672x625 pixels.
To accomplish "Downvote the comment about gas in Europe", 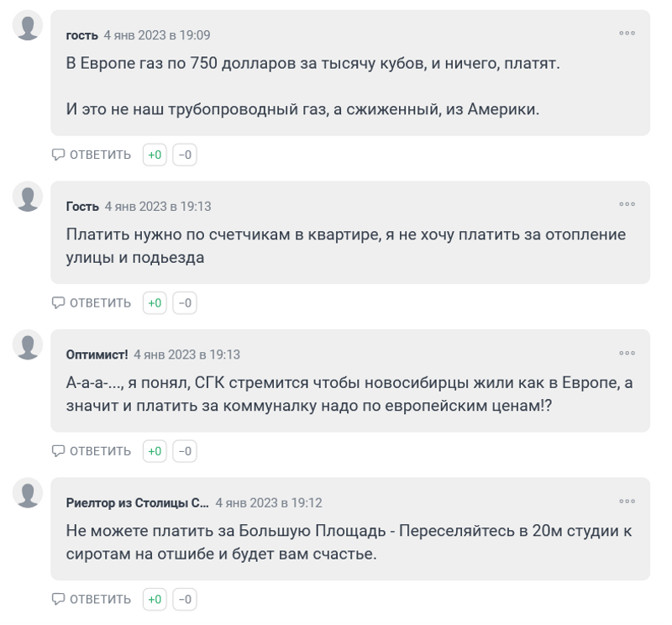I will point(185,155).
